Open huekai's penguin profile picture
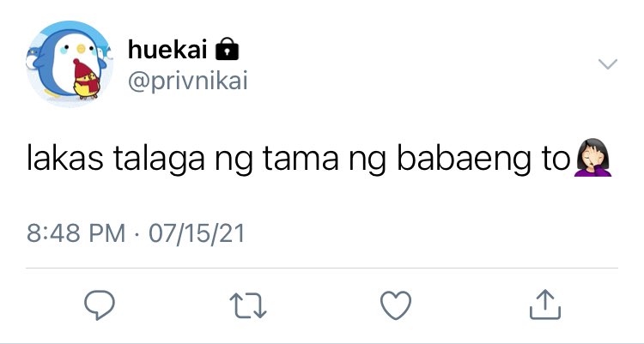Image resolution: width=644 pixels, height=344 pixels. [70, 63]
